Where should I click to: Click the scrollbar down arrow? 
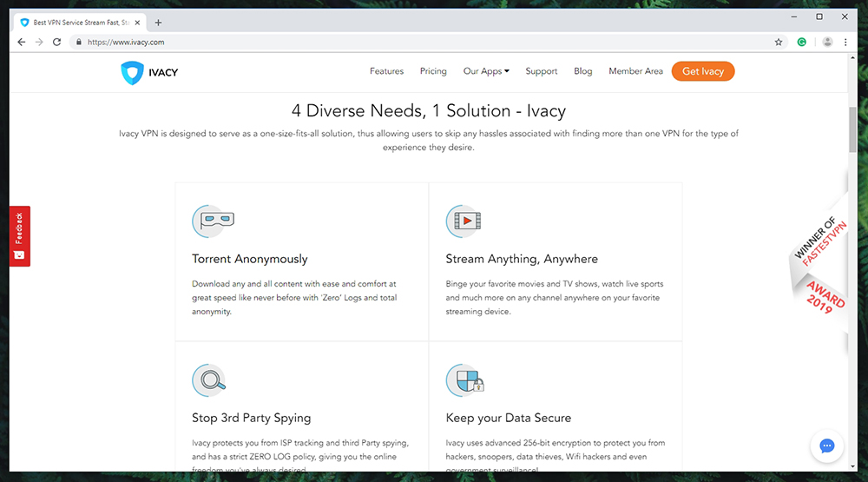[852, 466]
